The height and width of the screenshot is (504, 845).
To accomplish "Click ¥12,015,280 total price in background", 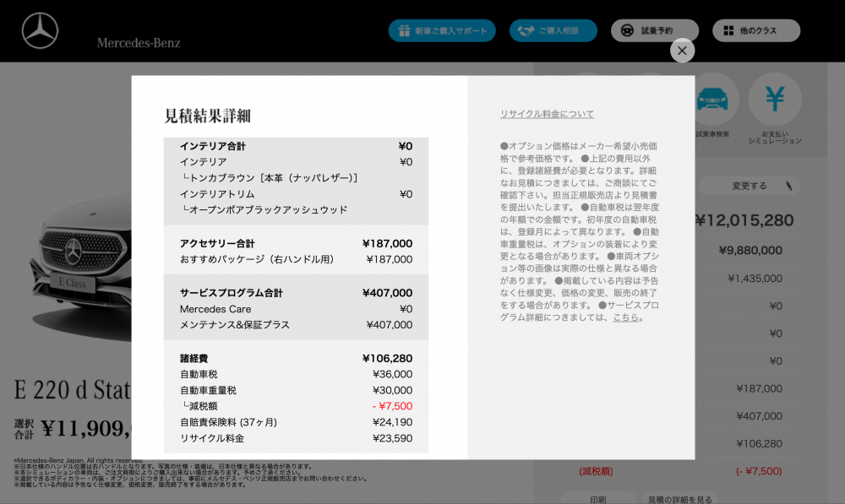I will click(x=744, y=220).
